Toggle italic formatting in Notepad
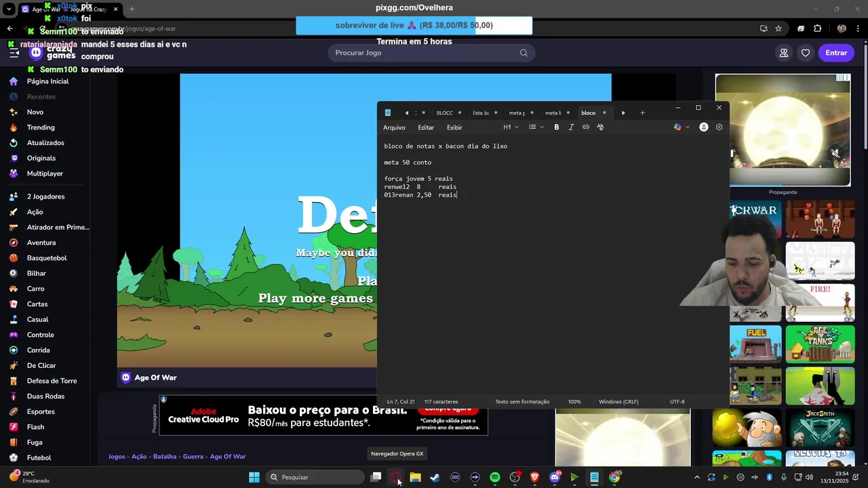The image size is (868, 488). click(571, 127)
